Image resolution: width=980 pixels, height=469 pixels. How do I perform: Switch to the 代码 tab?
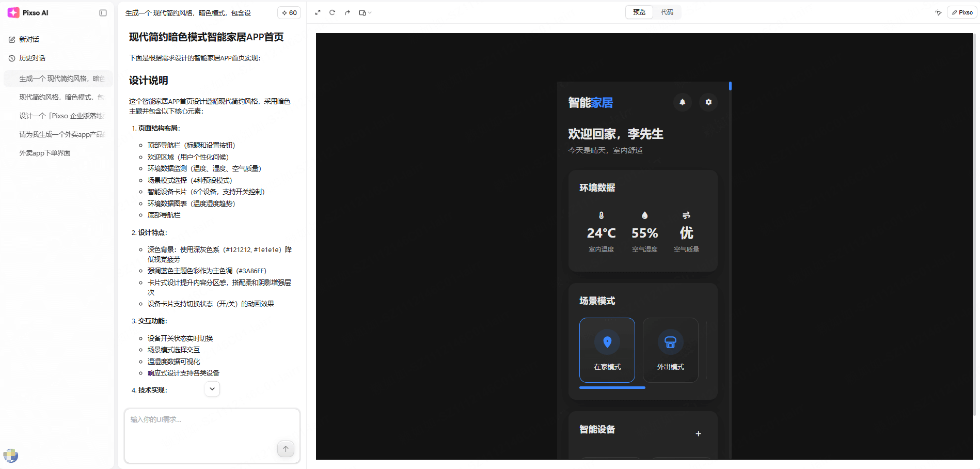(x=668, y=12)
